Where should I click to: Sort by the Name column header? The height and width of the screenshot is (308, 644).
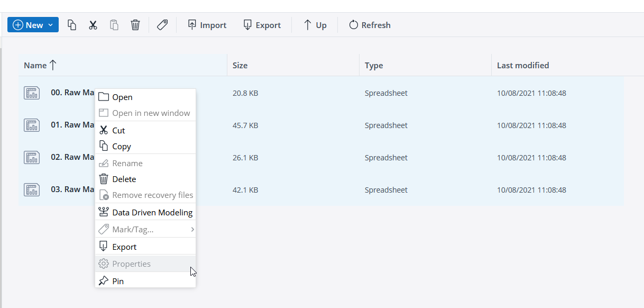click(x=35, y=66)
